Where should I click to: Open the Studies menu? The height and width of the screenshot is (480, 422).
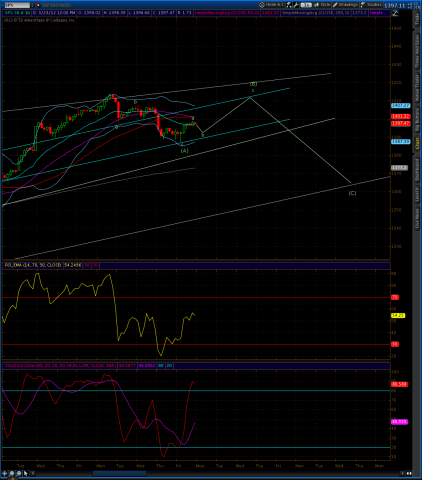coord(371,5)
